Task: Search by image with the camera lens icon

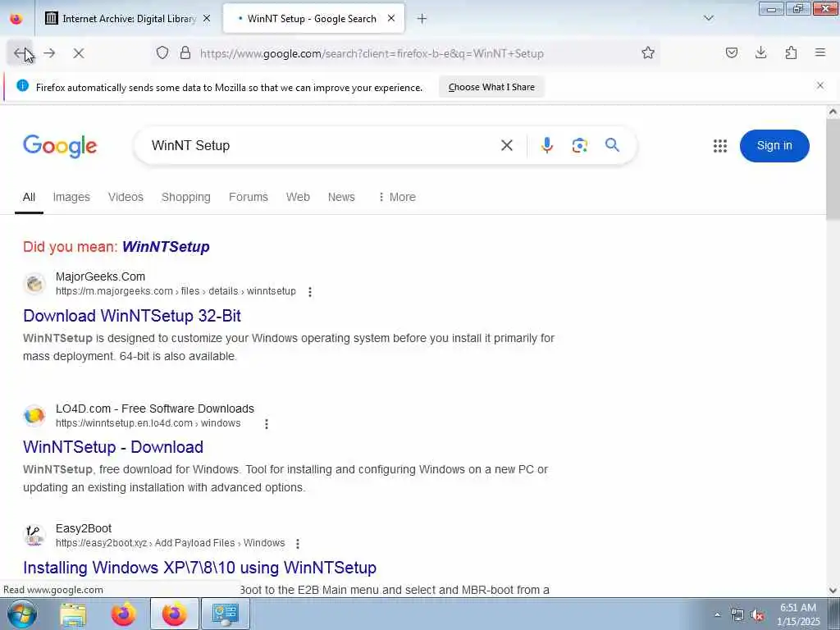Action: click(579, 145)
